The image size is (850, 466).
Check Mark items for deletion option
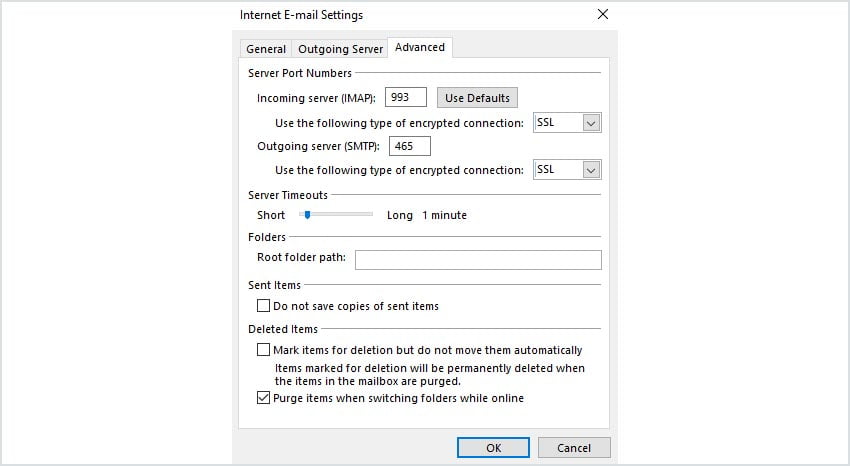click(x=263, y=350)
